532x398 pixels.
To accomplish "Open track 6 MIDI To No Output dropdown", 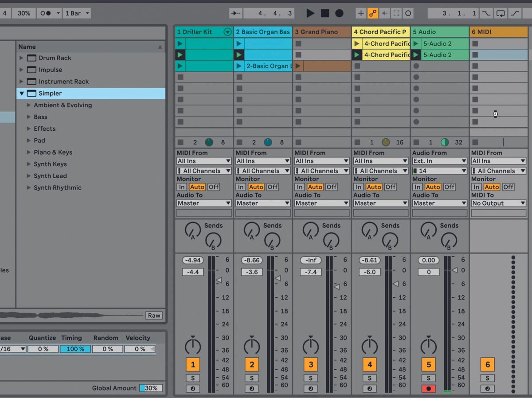I will [x=499, y=203].
